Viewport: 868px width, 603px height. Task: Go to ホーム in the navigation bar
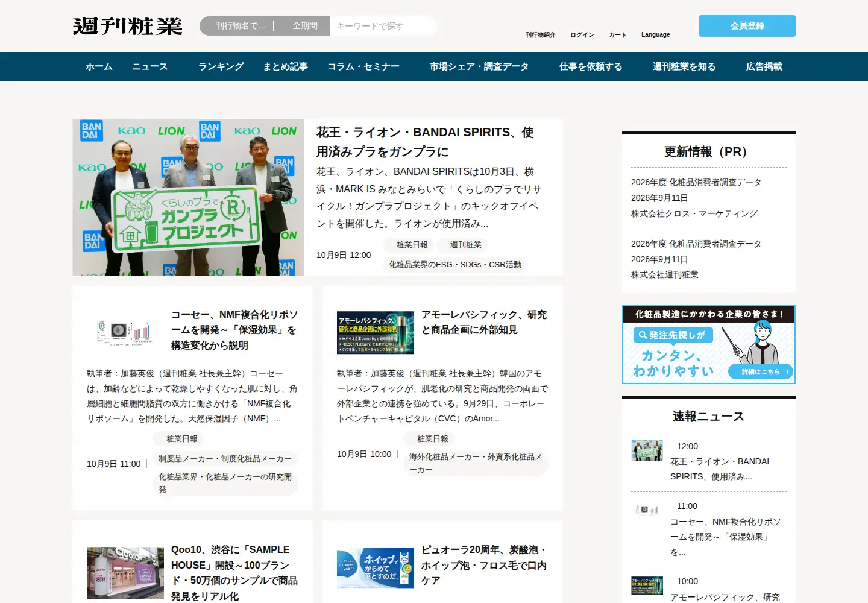pos(99,66)
